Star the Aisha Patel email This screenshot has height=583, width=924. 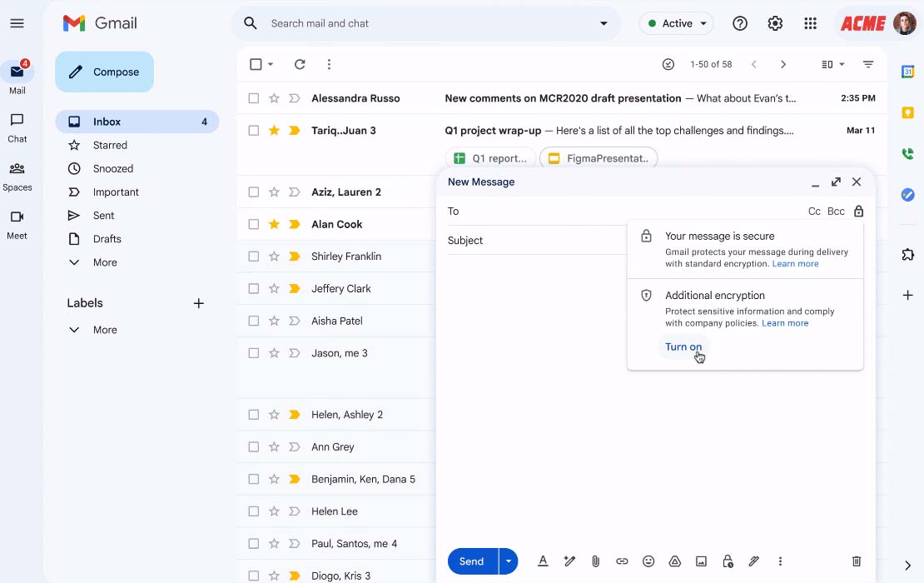point(274,321)
